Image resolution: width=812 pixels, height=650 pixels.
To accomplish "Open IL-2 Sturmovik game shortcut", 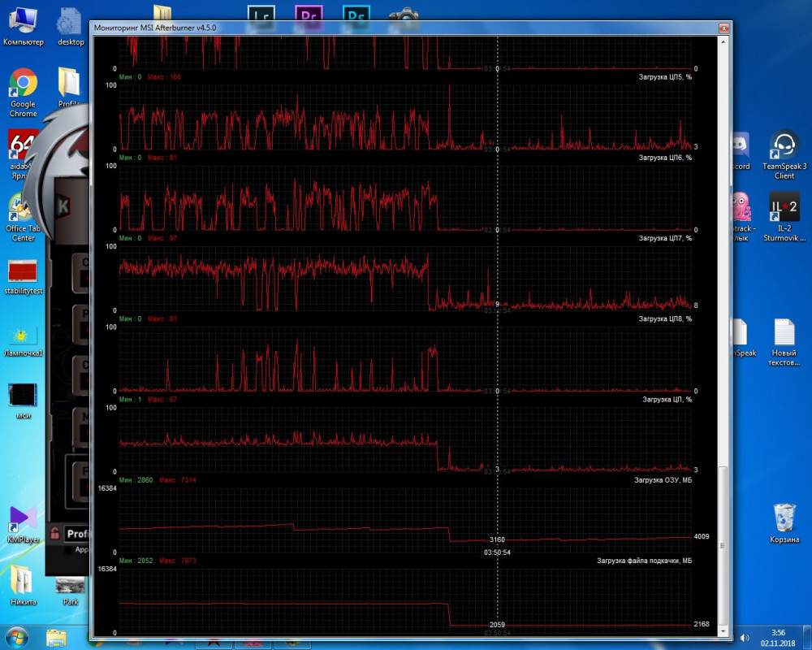I will click(784, 208).
